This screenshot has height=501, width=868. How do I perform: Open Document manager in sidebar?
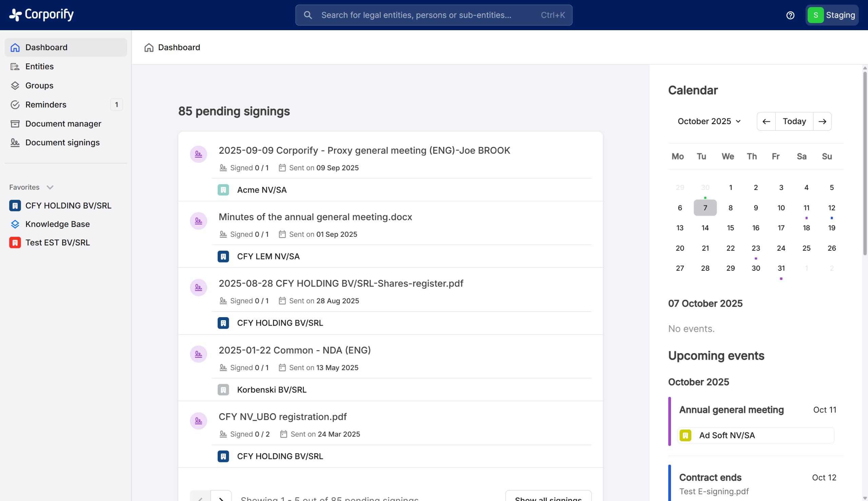[63, 123]
